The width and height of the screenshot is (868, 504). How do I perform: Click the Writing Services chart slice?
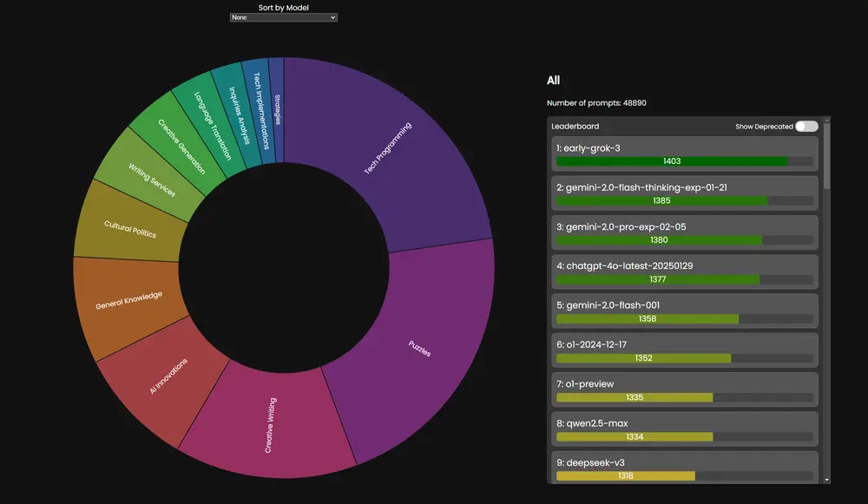(151, 179)
